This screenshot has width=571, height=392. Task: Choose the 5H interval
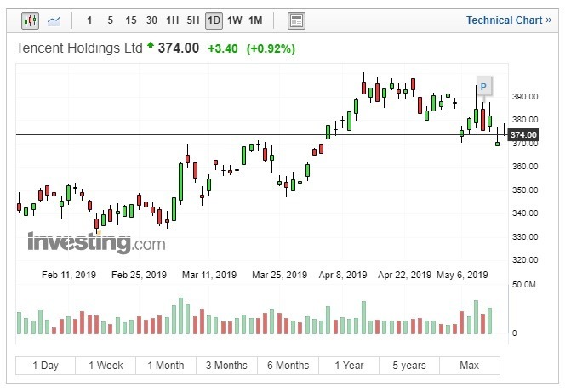click(x=193, y=20)
